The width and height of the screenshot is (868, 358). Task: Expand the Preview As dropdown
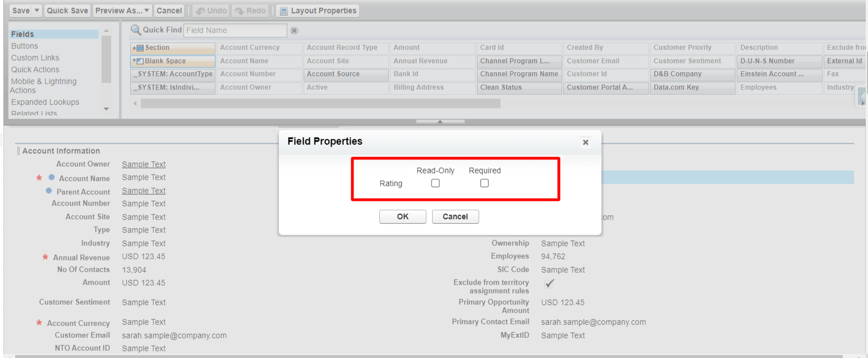(x=146, y=11)
